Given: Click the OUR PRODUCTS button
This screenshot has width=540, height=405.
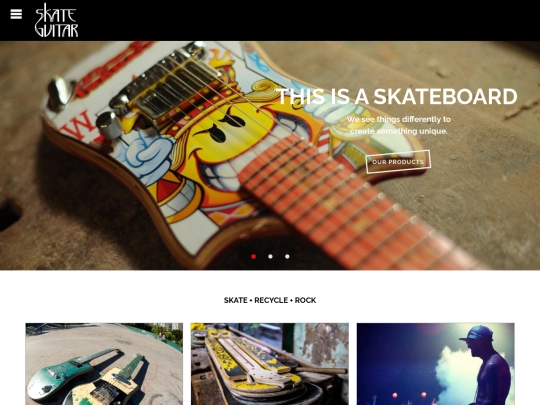Looking at the screenshot, I should 398,162.
